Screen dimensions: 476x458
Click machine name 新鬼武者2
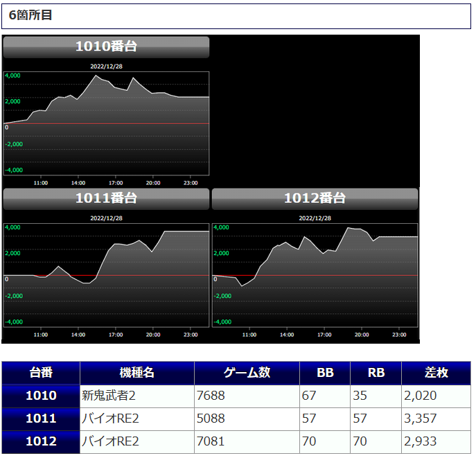(x=108, y=396)
